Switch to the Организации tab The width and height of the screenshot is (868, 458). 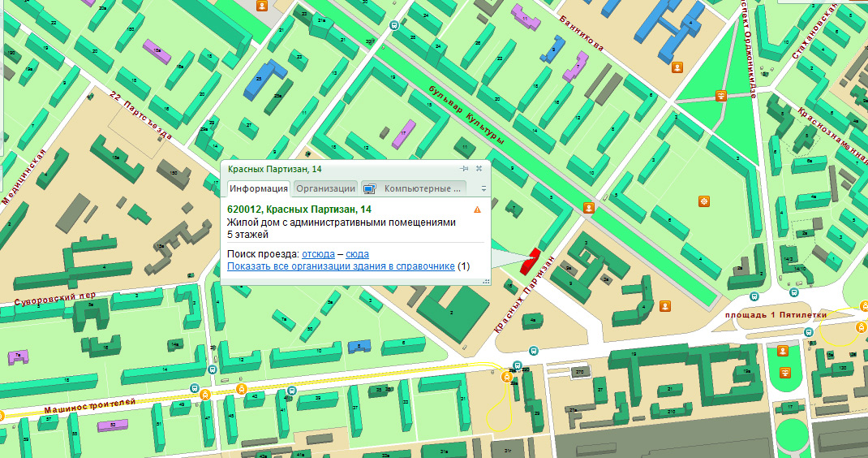(x=324, y=188)
